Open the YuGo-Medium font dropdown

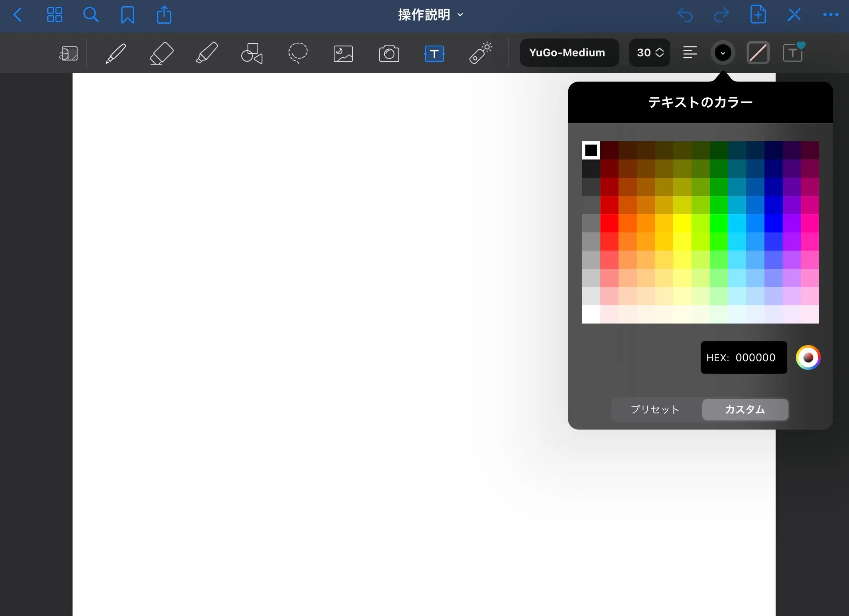[x=569, y=53]
